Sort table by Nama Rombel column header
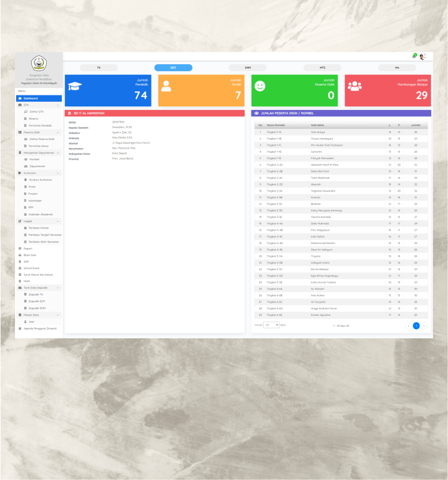The width and height of the screenshot is (448, 480). pyautogui.click(x=276, y=125)
